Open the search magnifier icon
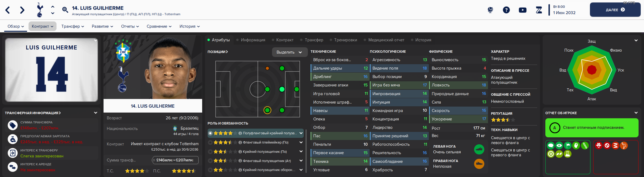The width and height of the screenshot is (644, 177). (x=65, y=10)
